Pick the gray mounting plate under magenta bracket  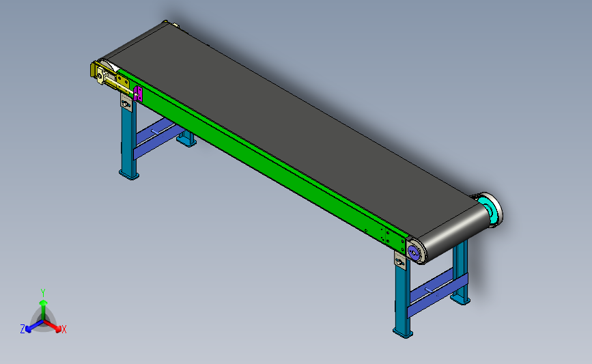point(126,102)
